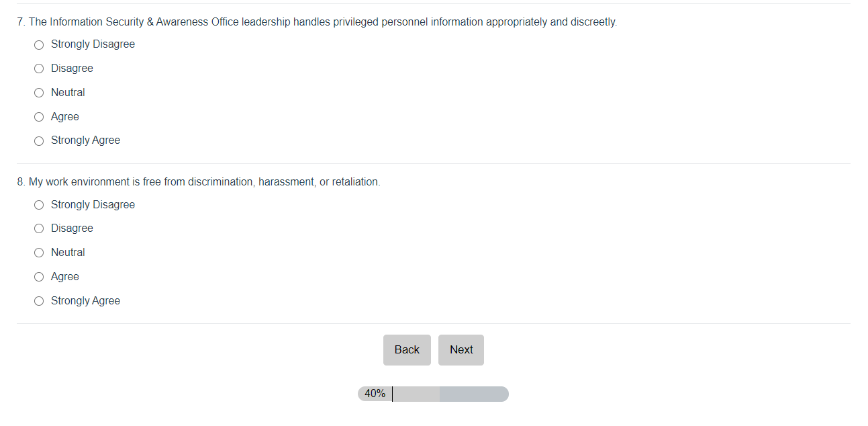The image size is (868, 426).
Task: Pick Neutral radio button for question 8
Action: tap(39, 253)
